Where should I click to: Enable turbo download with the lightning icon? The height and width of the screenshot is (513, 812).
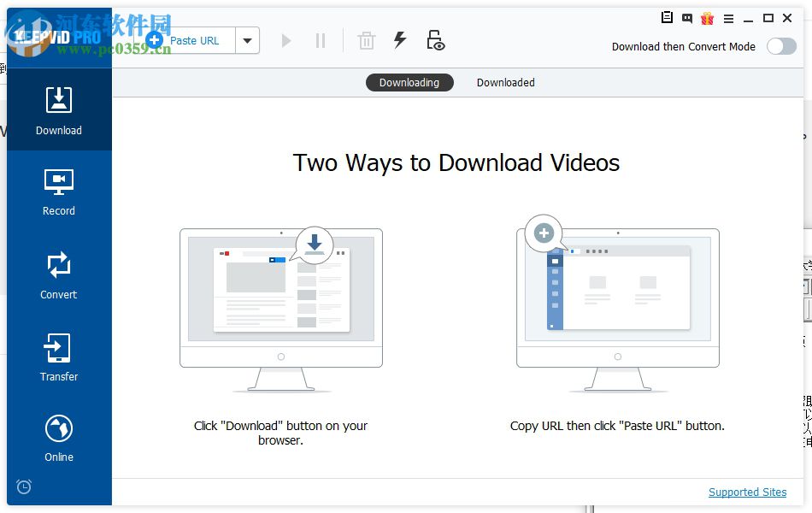tap(397, 39)
